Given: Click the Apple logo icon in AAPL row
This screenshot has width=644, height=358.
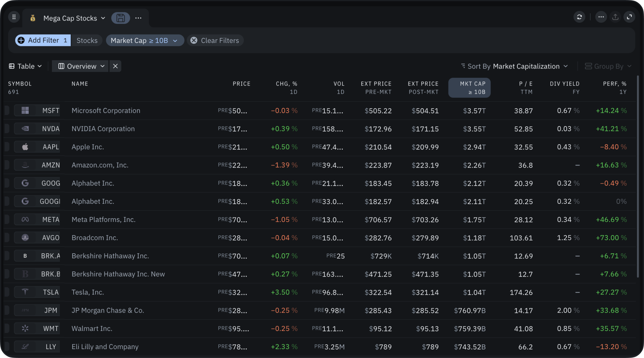Looking at the screenshot, I should click(25, 147).
